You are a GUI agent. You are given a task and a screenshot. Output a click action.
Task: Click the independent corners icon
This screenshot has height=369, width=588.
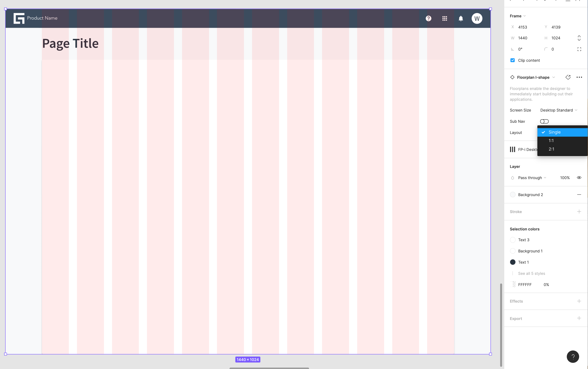click(579, 49)
